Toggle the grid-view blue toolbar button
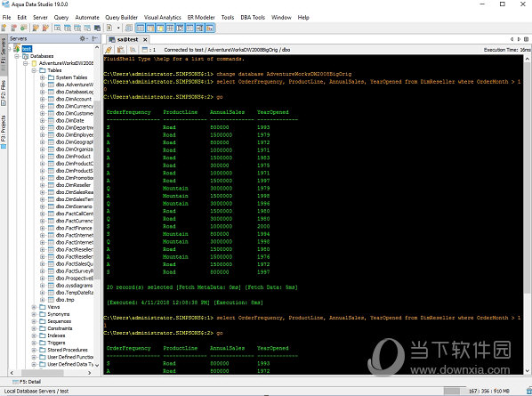532x396 pixels. coord(170,28)
